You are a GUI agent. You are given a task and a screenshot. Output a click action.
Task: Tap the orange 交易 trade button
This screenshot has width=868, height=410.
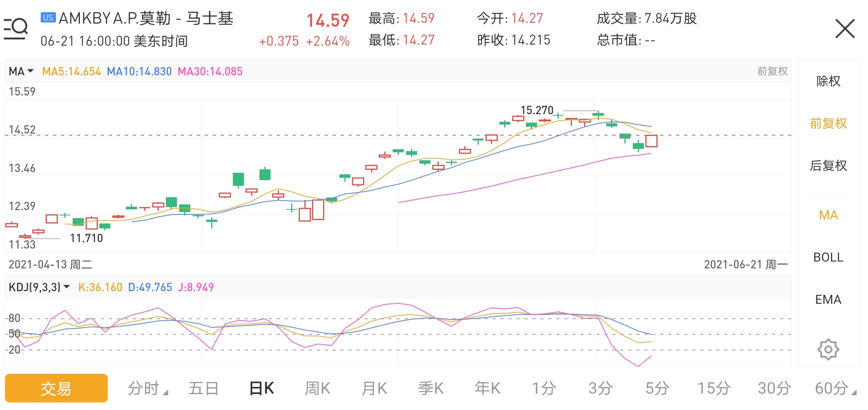click(x=56, y=388)
